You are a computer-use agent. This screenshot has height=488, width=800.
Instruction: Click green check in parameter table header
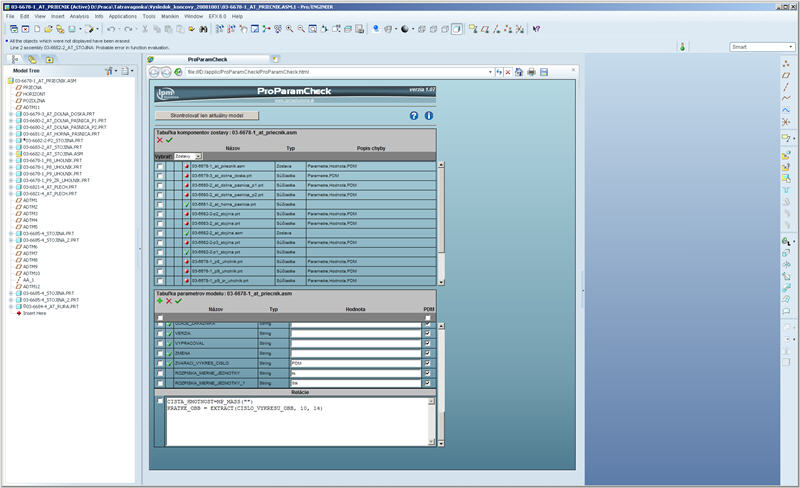point(178,301)
